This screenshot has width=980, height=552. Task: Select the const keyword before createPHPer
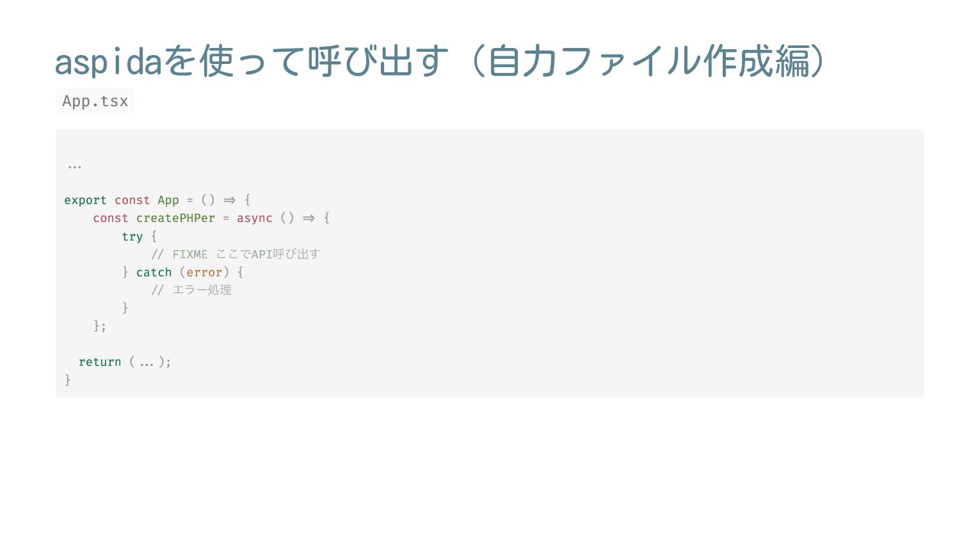point(111,218)
